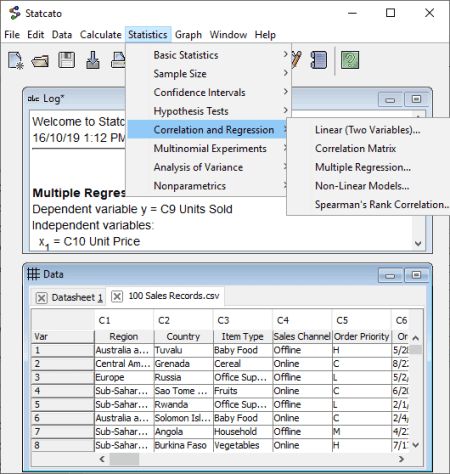
Task: Click the data table horizontal scrollbar thumb
Action: tap(124, 459)
